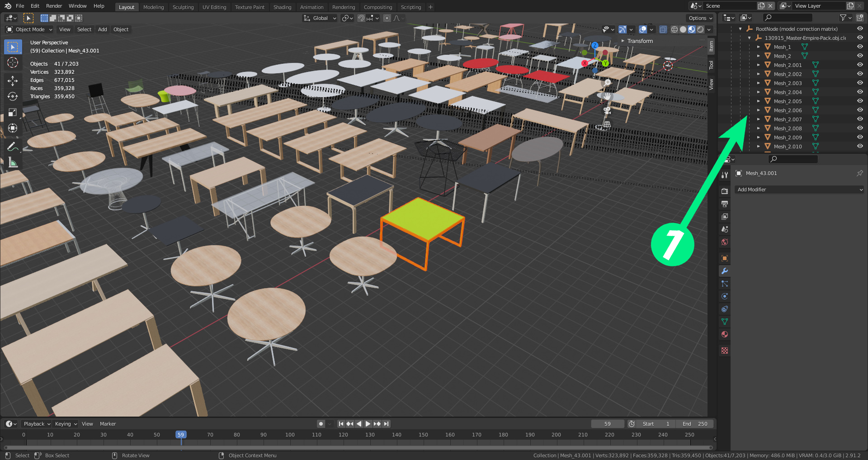Select the Rotate tool
Image resolution: width=868 pixels, height=460 pixels.
coord(13,96)
